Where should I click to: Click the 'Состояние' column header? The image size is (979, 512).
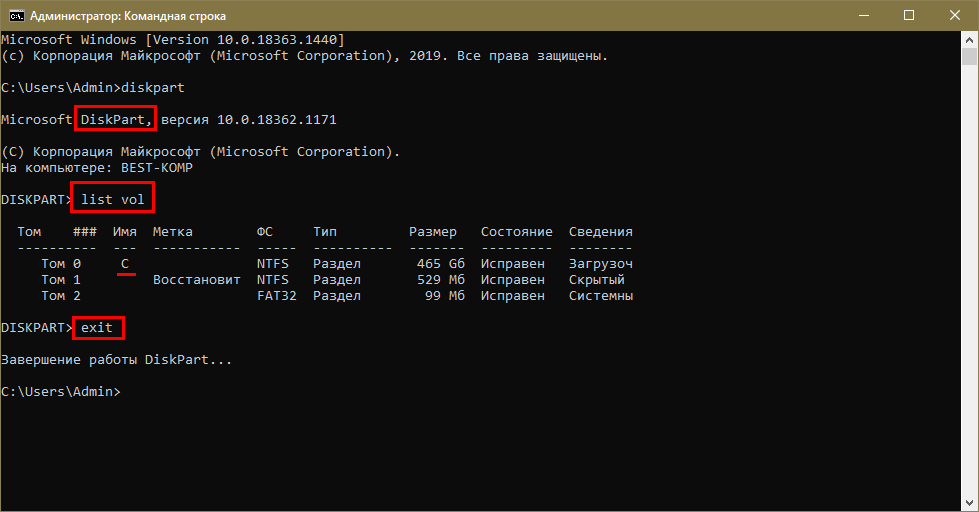point(516,232)
